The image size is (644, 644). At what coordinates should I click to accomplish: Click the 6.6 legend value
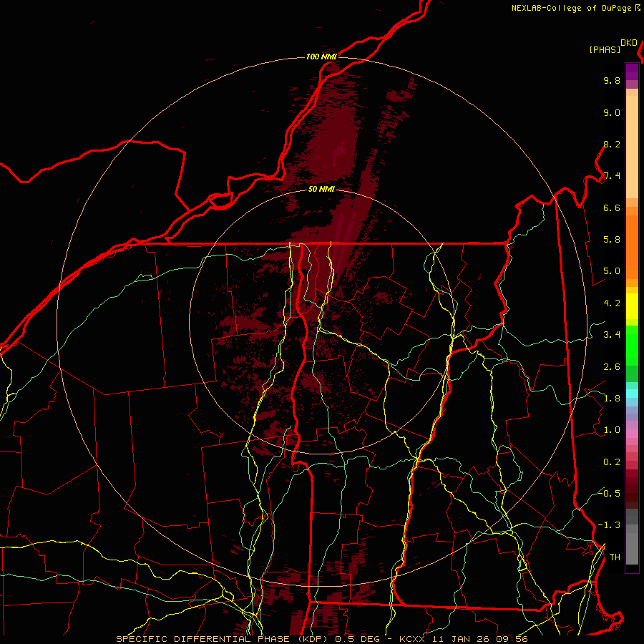coord(612,208)
